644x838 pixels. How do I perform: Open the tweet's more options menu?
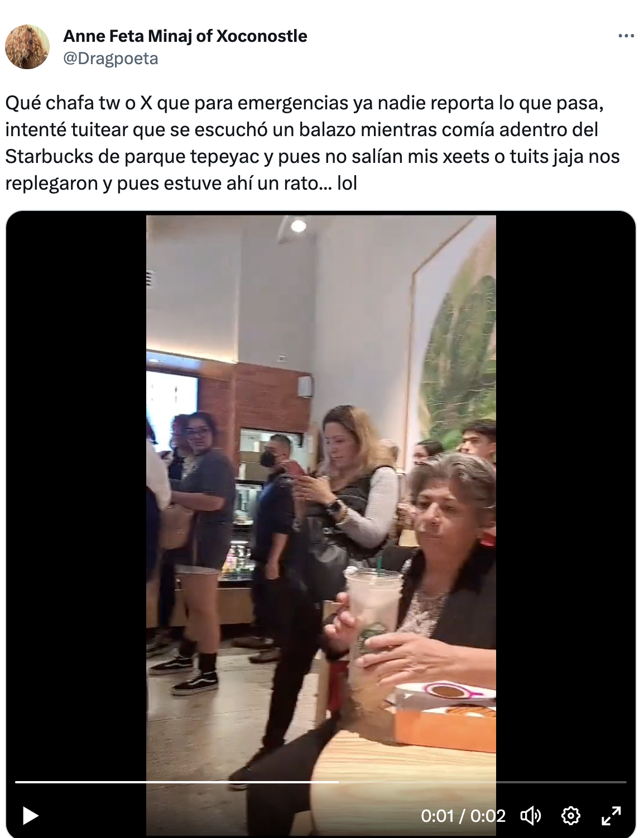pyautogui.click(x=626, y=36)
